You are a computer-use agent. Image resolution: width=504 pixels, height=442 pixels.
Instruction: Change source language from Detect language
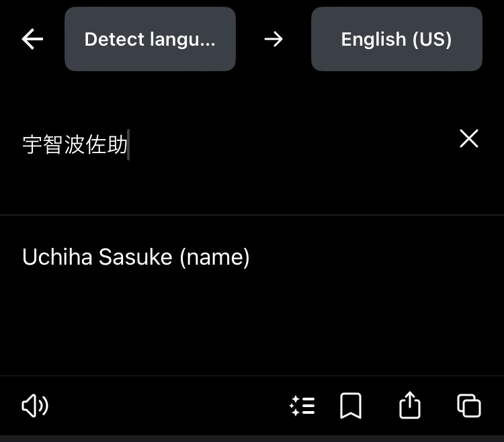click(x=150, y=39)
